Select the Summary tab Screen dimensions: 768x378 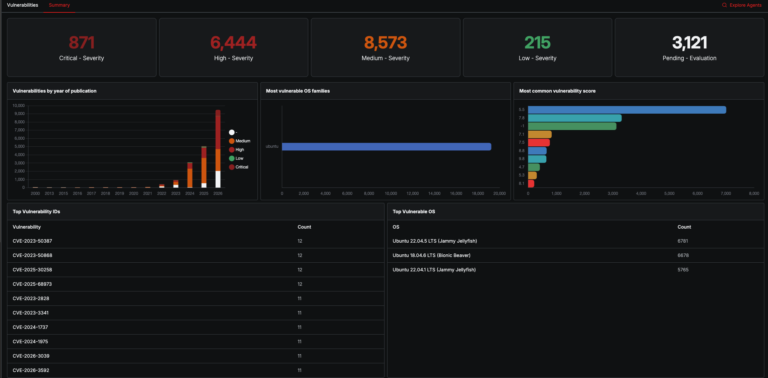tap(59, 5)
